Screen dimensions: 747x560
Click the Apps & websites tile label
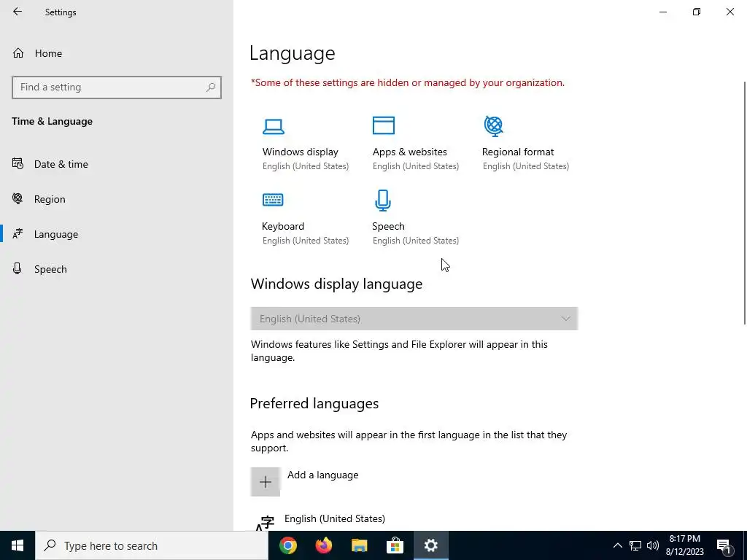pos(410,152)
